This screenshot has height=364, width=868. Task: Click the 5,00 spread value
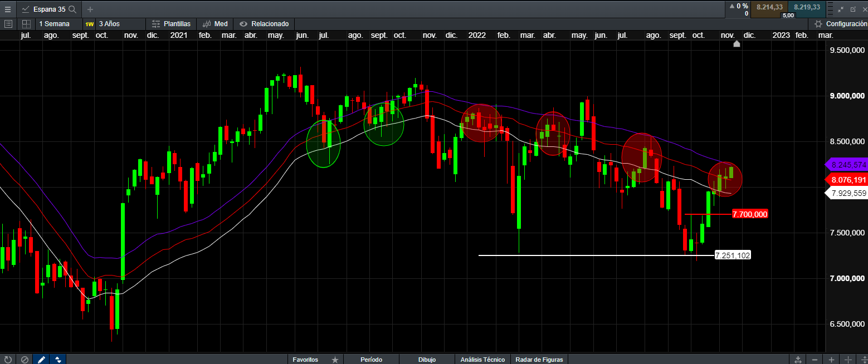click(788, 15)
